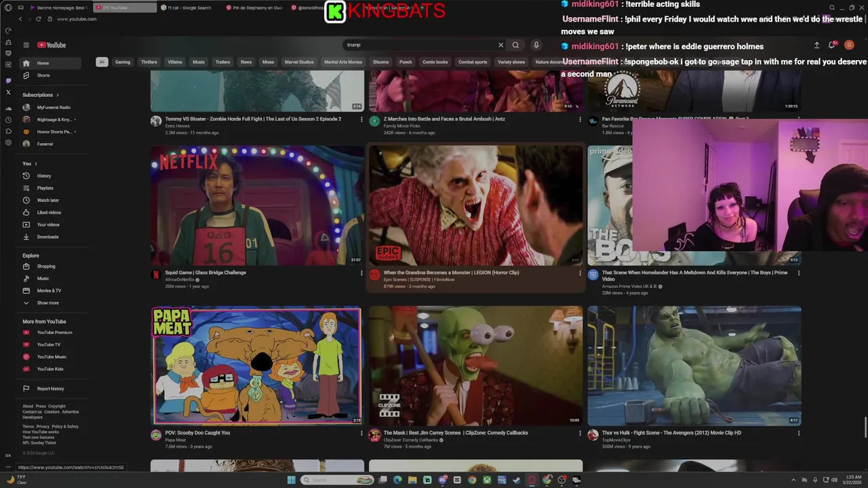
Task: Open Shorts in YouTube sidebar
Action: coord(50,75)
